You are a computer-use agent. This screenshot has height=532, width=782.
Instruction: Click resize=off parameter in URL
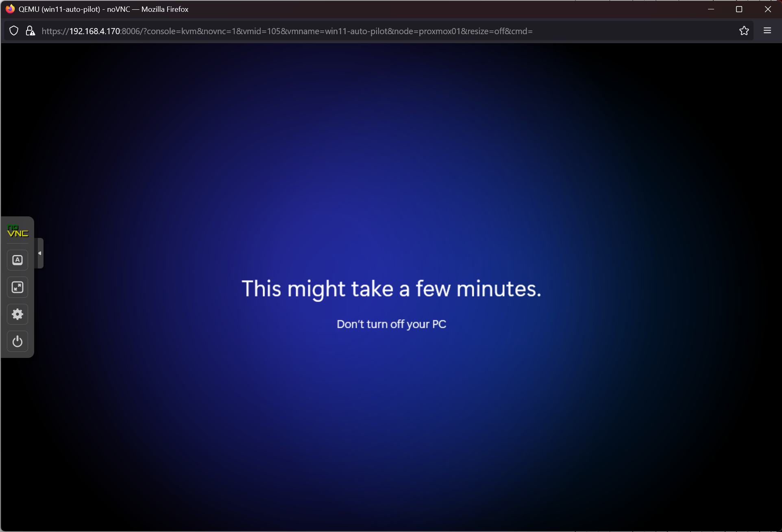pos(486,31)
